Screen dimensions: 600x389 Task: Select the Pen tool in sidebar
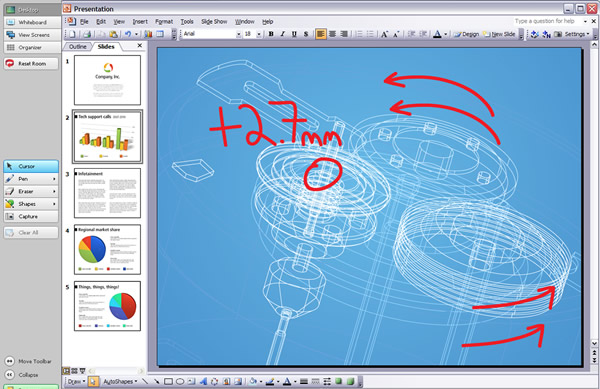pos(31,179)
